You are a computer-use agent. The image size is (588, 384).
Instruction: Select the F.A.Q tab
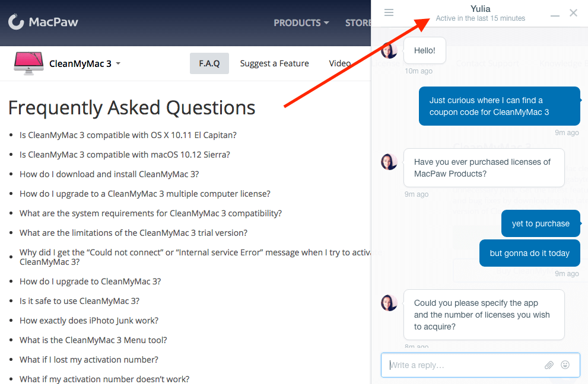pyautogui.click(x=209, y=63)
